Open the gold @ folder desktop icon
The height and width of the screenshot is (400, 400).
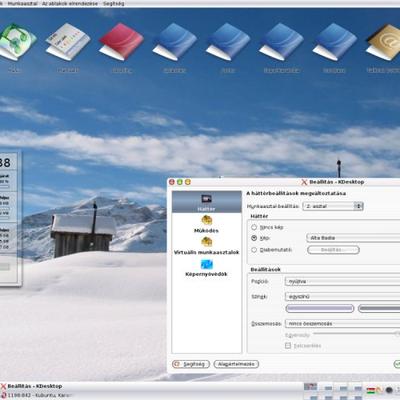383,42
